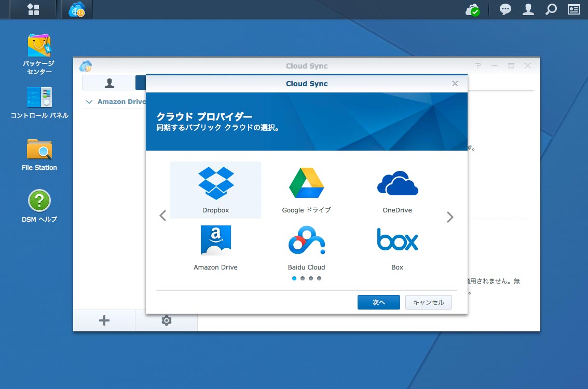Add a new connection with the plus button
The width and height of the screenshot is (588, 389).
coord(104,320)
